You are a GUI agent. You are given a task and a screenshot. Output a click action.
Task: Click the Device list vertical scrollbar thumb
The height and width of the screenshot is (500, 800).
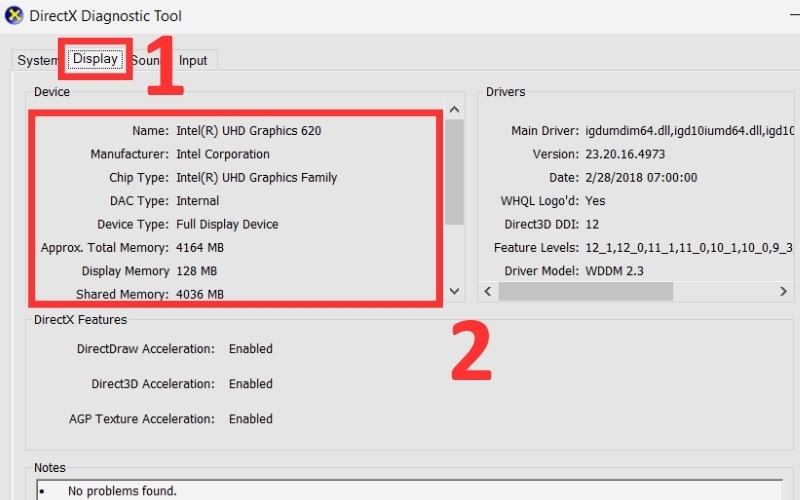pos(454,172)
